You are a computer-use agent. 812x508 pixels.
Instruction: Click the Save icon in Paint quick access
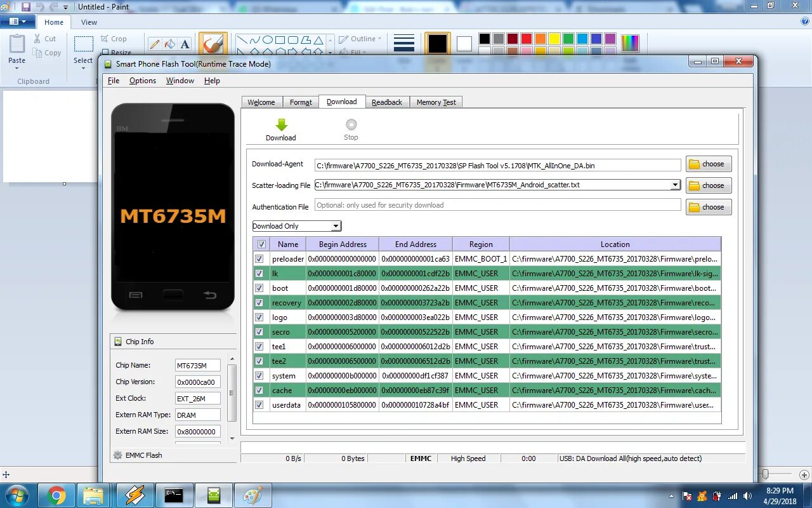coord(26,6)
